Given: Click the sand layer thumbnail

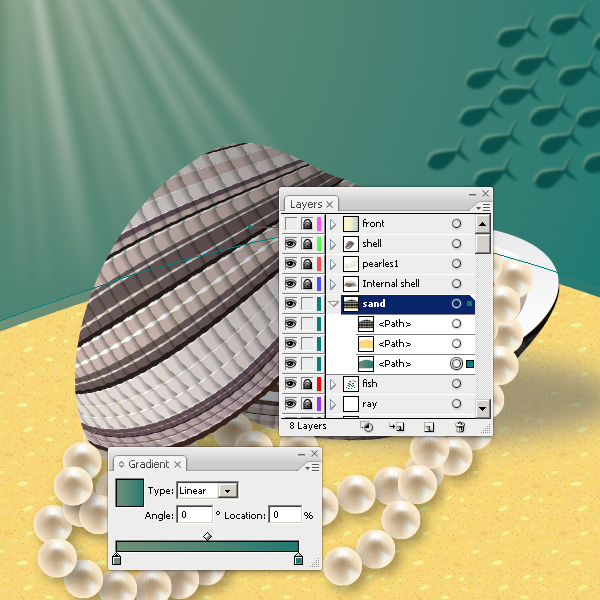Looking at the screenshot, I should pyautogui.click(x=351, y=304).
